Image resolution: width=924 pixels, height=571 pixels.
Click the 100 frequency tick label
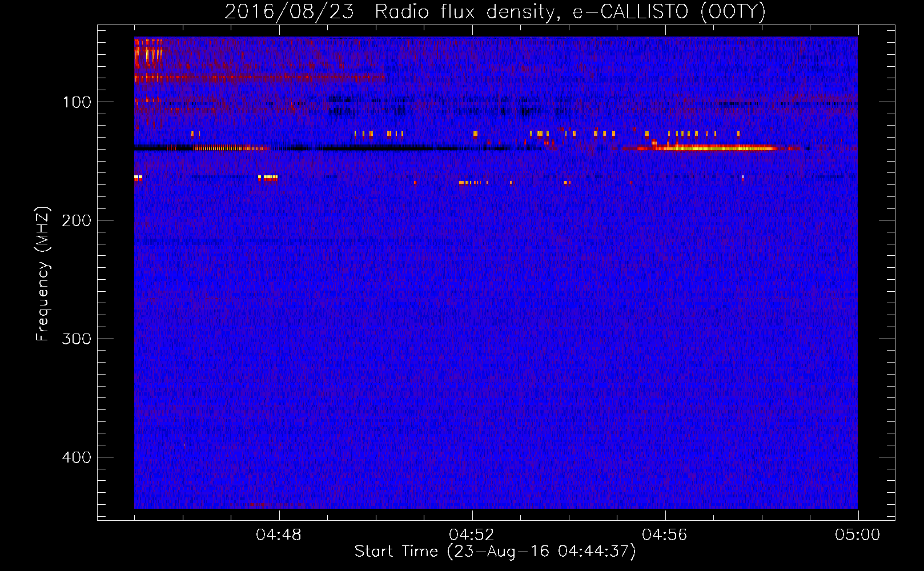tap(77, 102)
